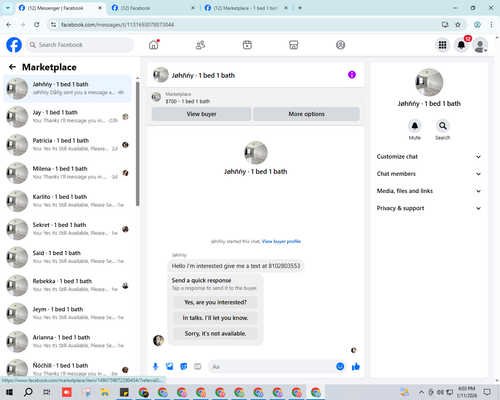Expand the Chat members section
The image size is (500, 400).
[x=429, y=174]
